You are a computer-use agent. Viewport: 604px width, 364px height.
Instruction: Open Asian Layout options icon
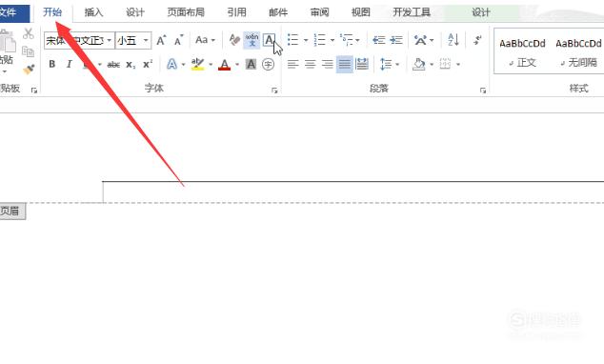pos(420,40)
